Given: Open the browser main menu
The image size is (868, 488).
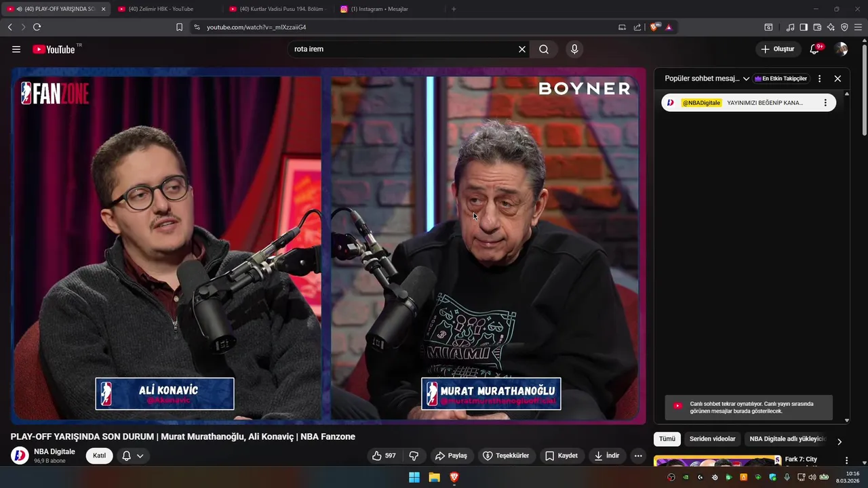Looking at the screenshot, I should [x=858, y=27].
